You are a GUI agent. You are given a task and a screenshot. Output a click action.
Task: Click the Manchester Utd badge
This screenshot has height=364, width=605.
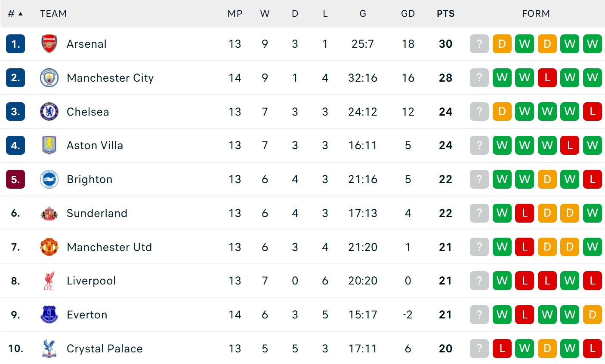pyautogui.click(x=49, y=247)
